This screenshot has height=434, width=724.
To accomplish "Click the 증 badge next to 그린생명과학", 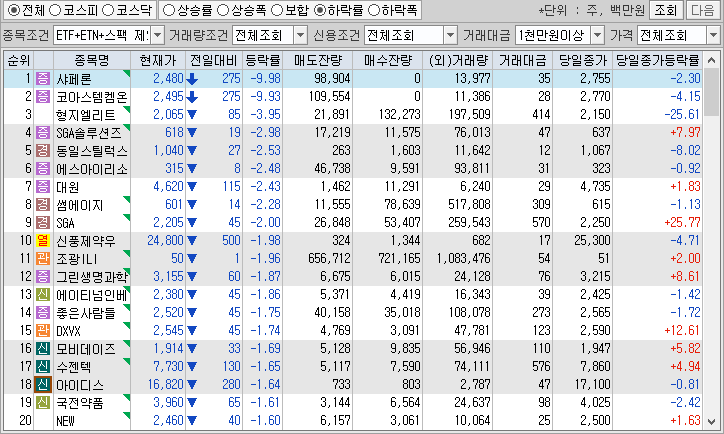I will point(43,277).
